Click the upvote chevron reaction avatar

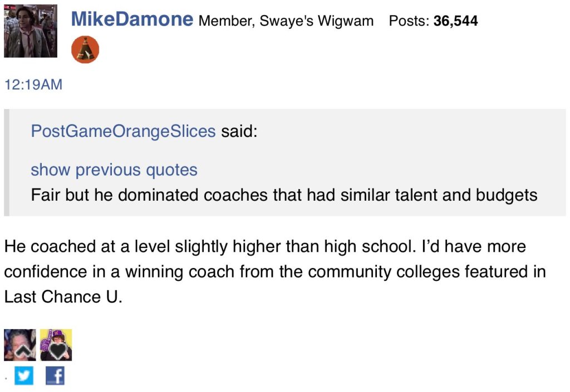[19, 345]
